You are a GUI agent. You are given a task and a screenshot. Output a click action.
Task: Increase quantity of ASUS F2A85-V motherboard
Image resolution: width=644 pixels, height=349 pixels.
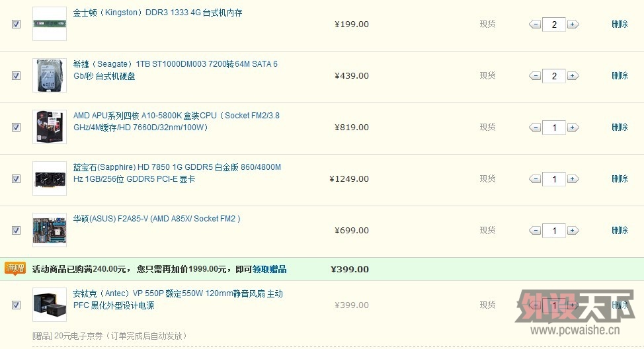pos(573,230)
